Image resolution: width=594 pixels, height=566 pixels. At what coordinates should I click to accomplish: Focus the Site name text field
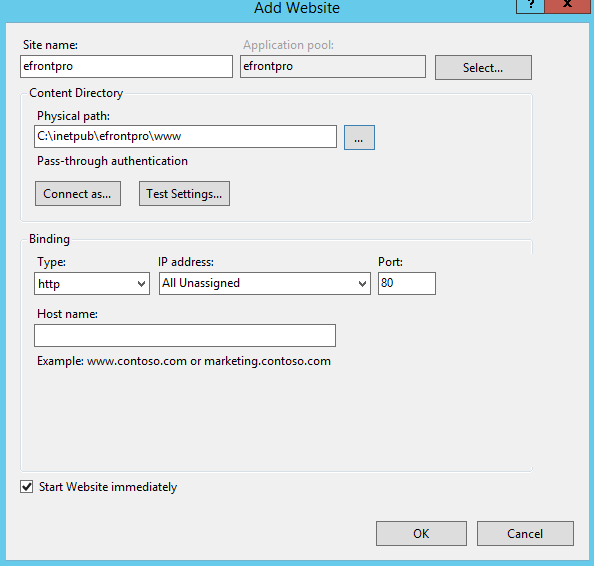[126, 66]
